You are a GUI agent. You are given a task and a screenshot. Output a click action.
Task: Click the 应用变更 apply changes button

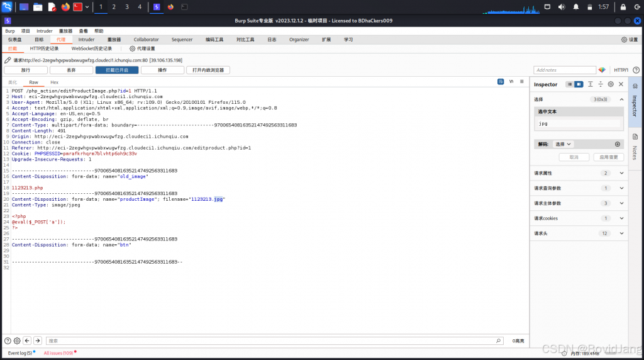point(609,157)
